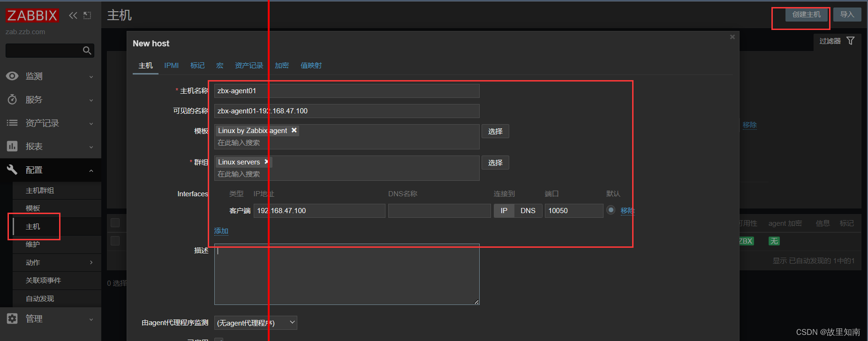
Task: Click 选择 button beside groups field
Action: (x=495, y=163)
